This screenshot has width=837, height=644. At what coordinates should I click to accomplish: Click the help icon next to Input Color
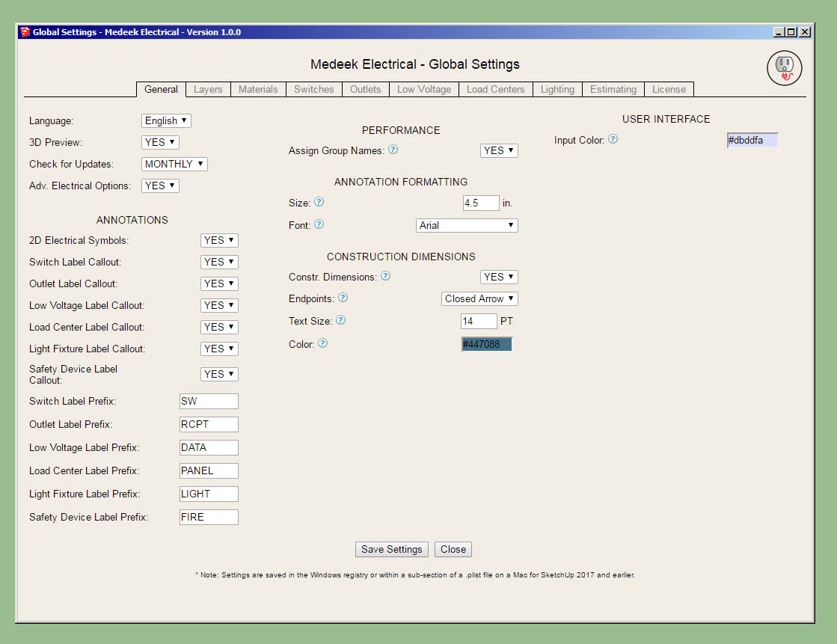(x=613, y=139)
